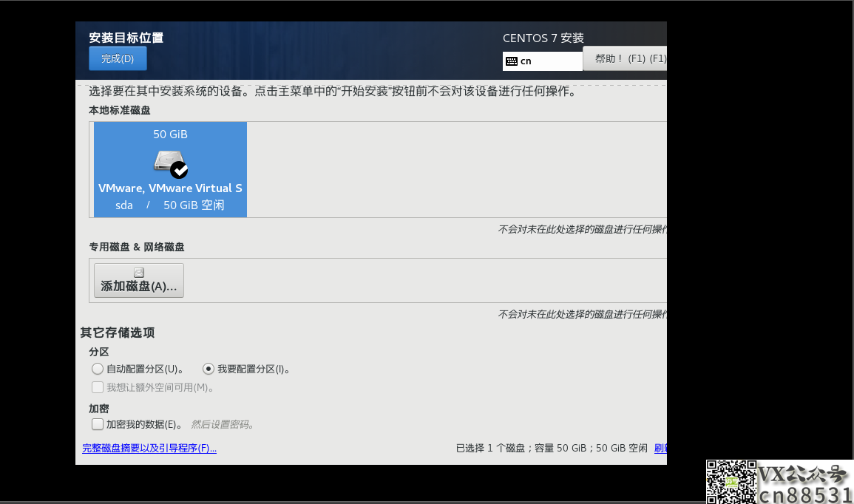Click the hard drive icon with checkmark
Screen dimensions: 854x504
(x=171, y=164)
